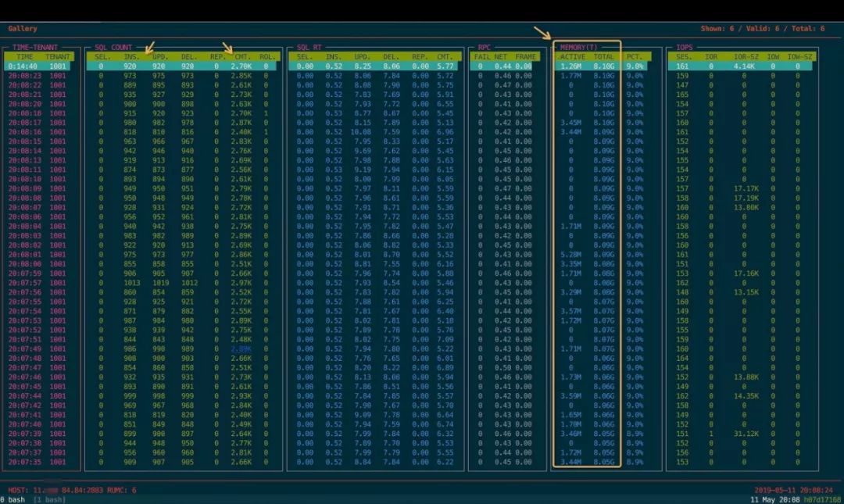844x504 pixels.
Task: Click the 1013 insert count value
Action: click(x=131, y=283)
